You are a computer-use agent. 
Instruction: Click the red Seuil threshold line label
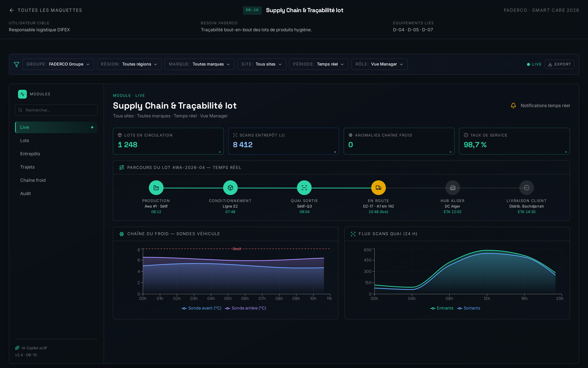(237, 249)
